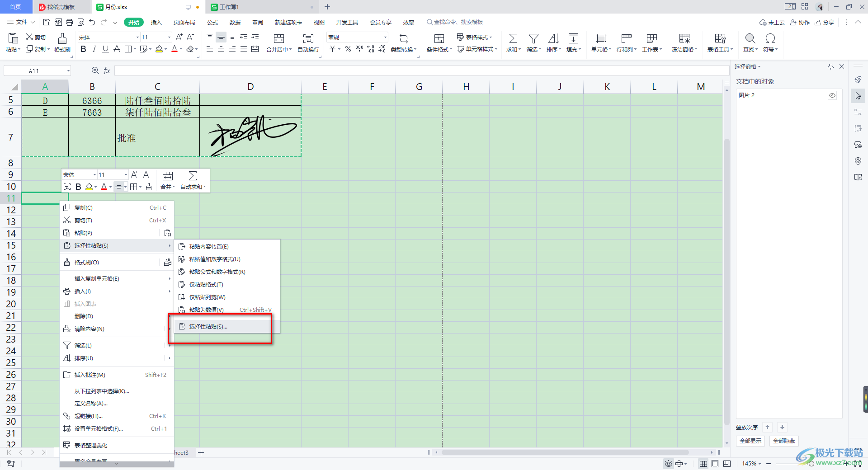868x470 pixels.
Task: Open the 插入 ribbon tab
Action: point(156,22)
